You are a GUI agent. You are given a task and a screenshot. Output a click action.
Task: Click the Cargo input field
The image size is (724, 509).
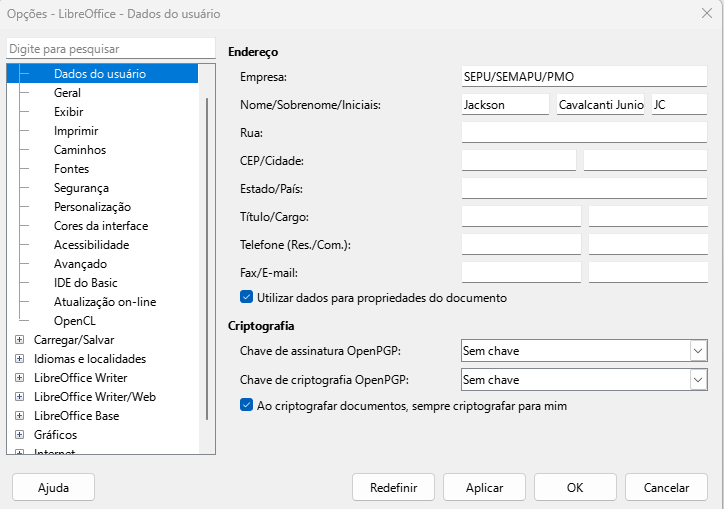pos(648,216)
